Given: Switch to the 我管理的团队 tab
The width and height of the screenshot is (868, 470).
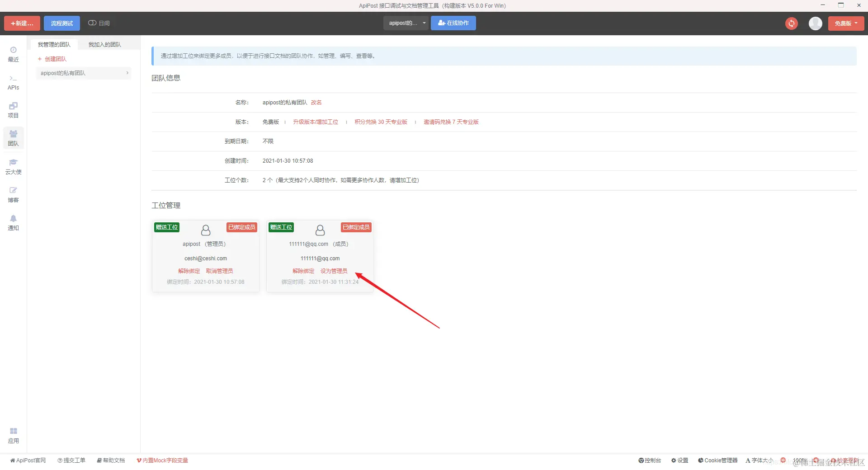Looking at the screenshot, I should [x=54, y=44].
